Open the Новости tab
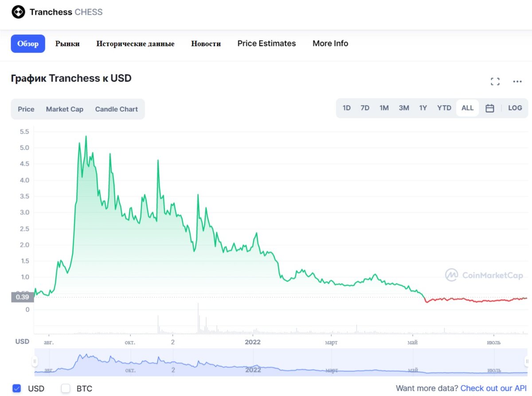Screen dimensions: 532x396 coord(206,43)
